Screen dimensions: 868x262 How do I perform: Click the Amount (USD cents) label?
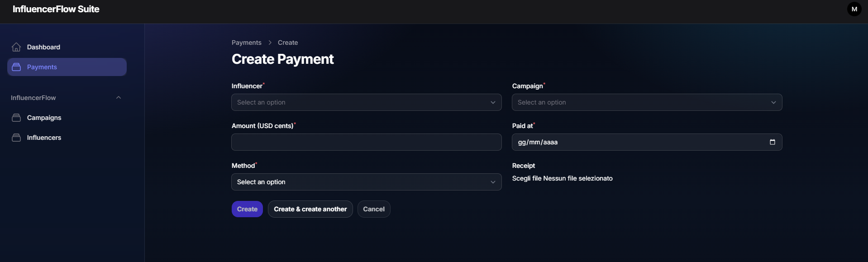[262, 126]
